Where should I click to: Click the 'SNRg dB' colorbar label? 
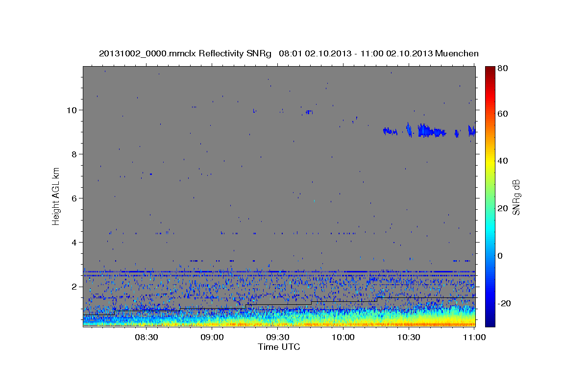[x=515, y=197]
